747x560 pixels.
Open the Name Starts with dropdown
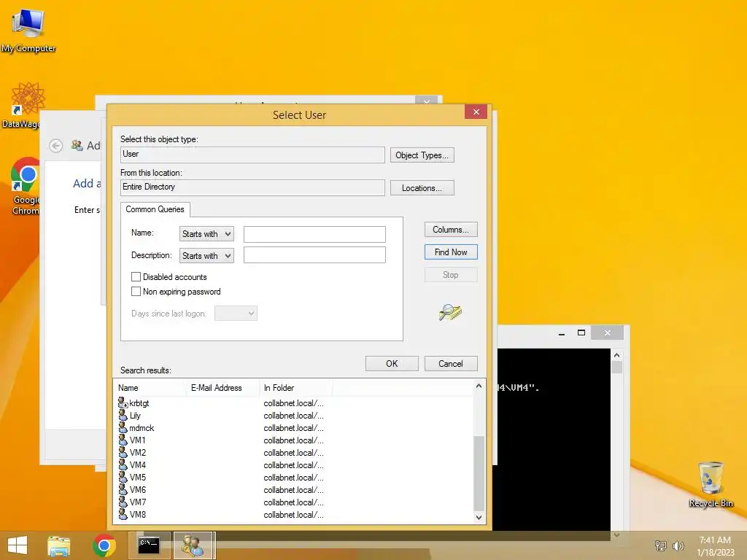(206, 234)
